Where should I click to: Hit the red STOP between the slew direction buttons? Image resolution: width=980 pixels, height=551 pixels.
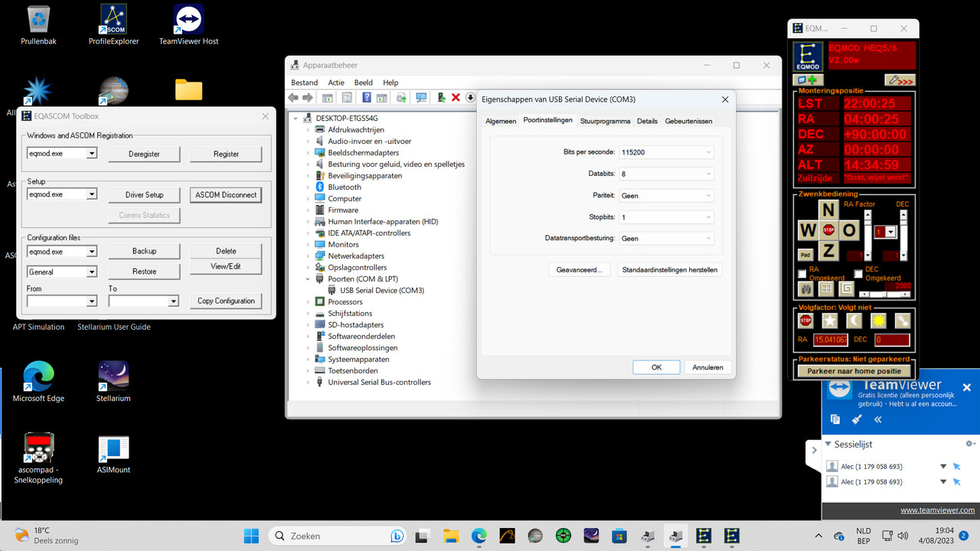[828, 230]
